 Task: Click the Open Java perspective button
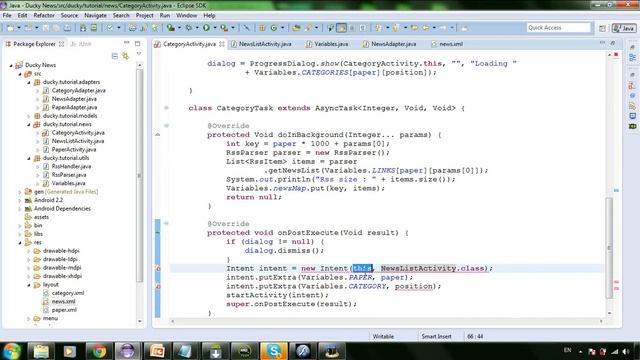tap(624, 28)
